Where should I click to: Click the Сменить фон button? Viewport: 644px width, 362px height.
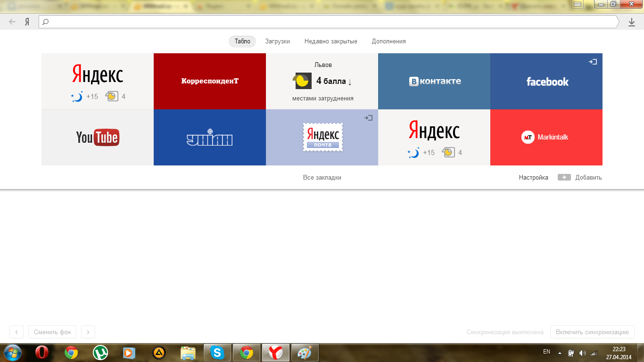(x=52, y=332)
